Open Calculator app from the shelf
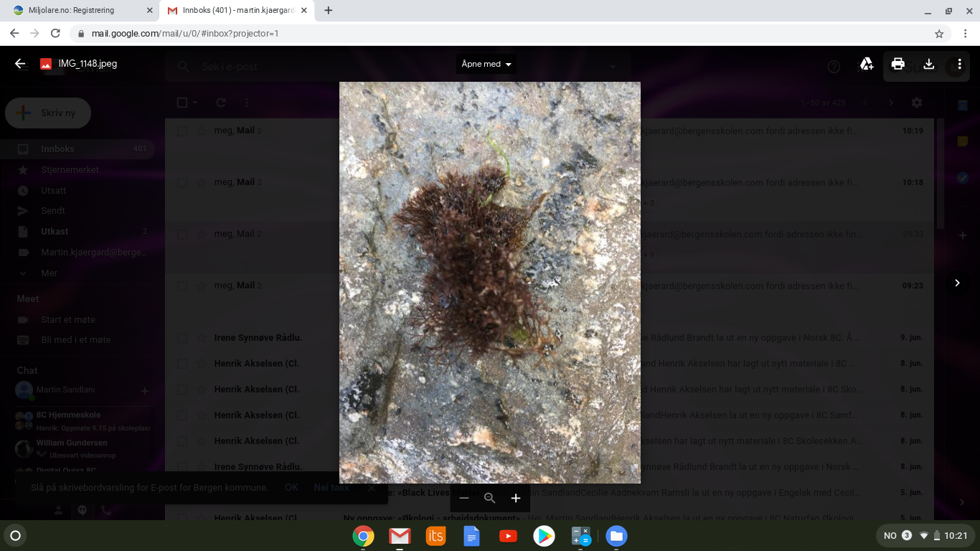Viewport: 980px width, 551px height. tap(580, 536)
